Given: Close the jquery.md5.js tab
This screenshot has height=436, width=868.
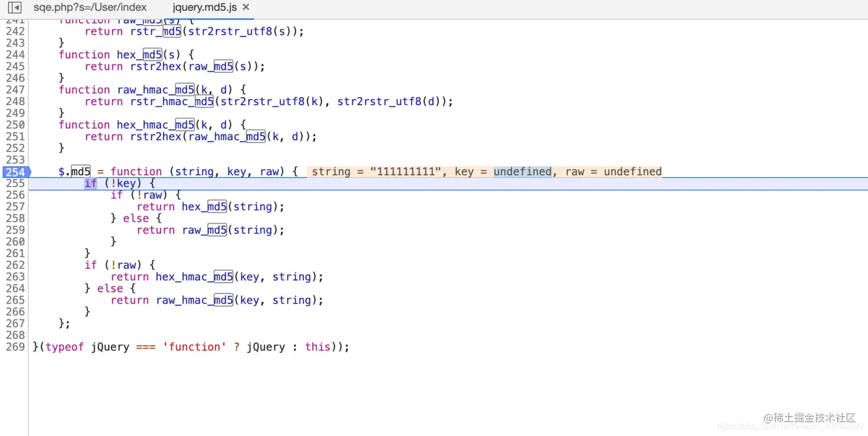Looking at the screenshot, I should pyautogui.click(x=246, y=7).
